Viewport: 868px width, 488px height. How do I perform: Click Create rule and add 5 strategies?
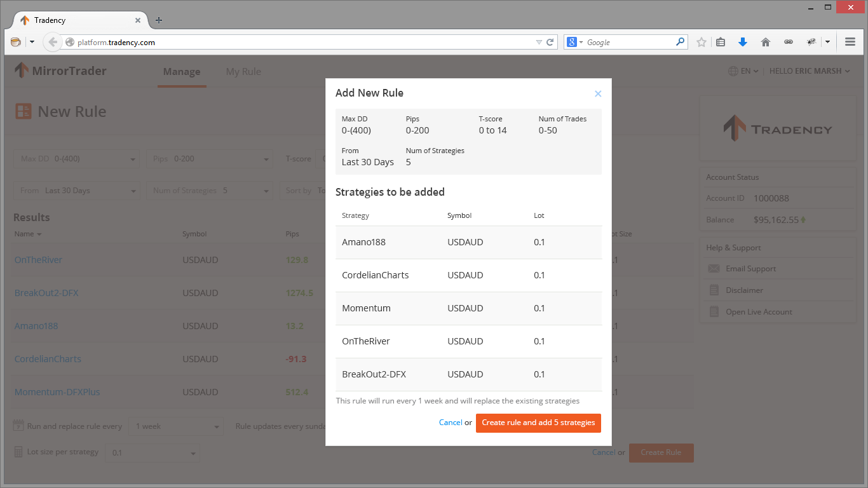538,423
